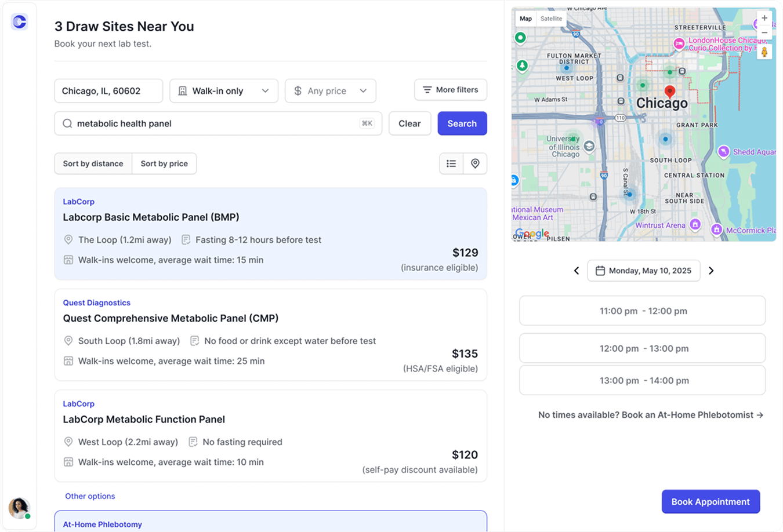Select the 13:00 pm - 14:00 pm slot
The image size is (783, 532).
coord(643,381)
